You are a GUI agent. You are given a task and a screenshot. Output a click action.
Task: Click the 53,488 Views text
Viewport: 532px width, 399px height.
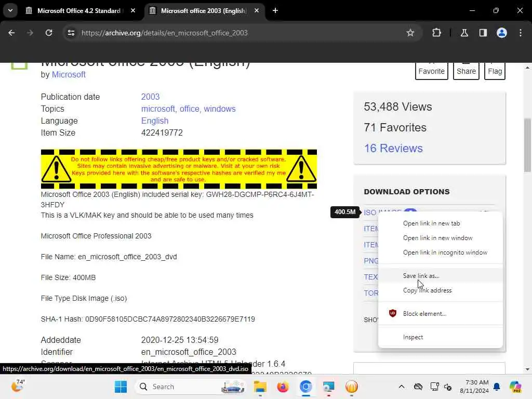(397, 107)
